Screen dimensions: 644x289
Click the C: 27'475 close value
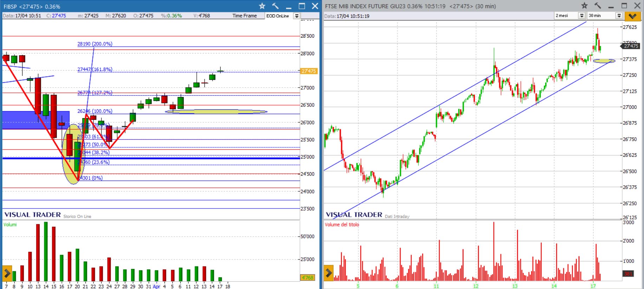pos(56,16)
